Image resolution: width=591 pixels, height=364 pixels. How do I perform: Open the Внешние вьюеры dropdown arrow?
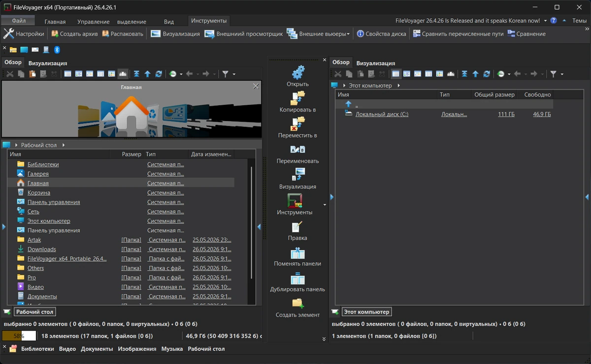348,34
